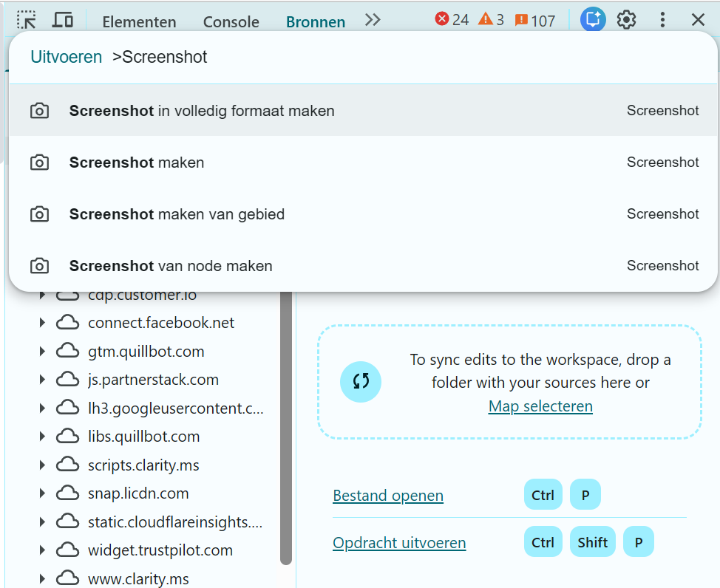
Task: Click cloud icon of snap.licdn.com
Action: (x=67, y=493)
